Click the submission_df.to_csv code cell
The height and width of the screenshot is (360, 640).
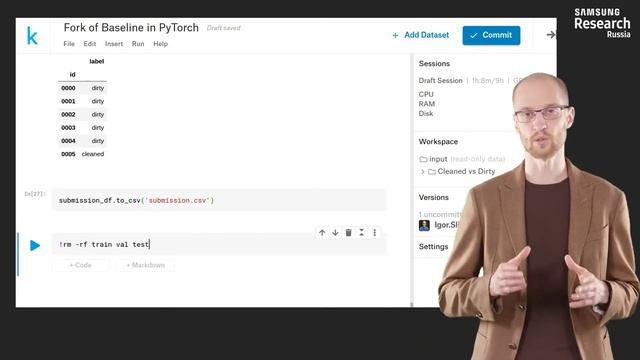point(219,200)
